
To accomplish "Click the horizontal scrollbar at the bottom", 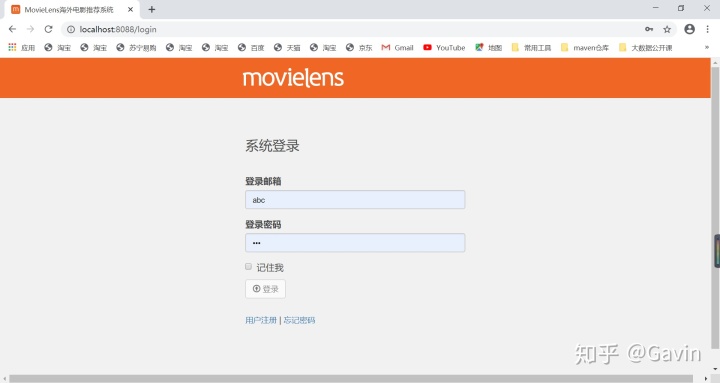I will click(x=351, y=378).
